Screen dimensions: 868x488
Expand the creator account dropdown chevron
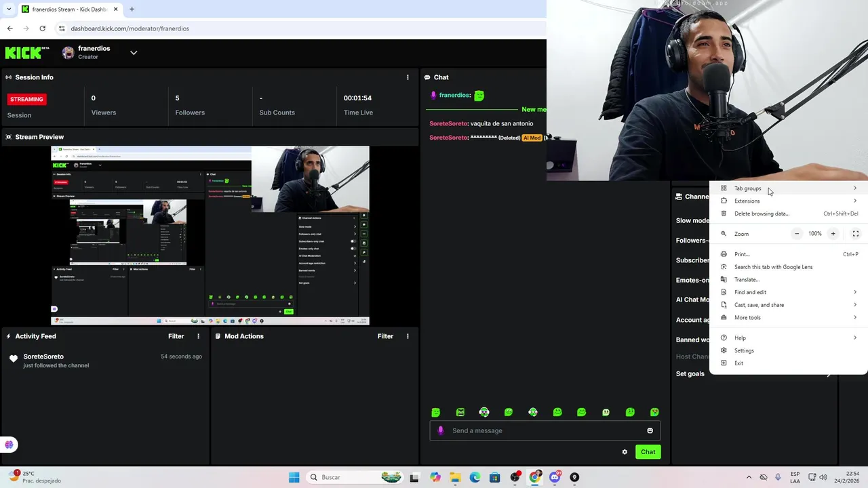[x=134, y=53]
